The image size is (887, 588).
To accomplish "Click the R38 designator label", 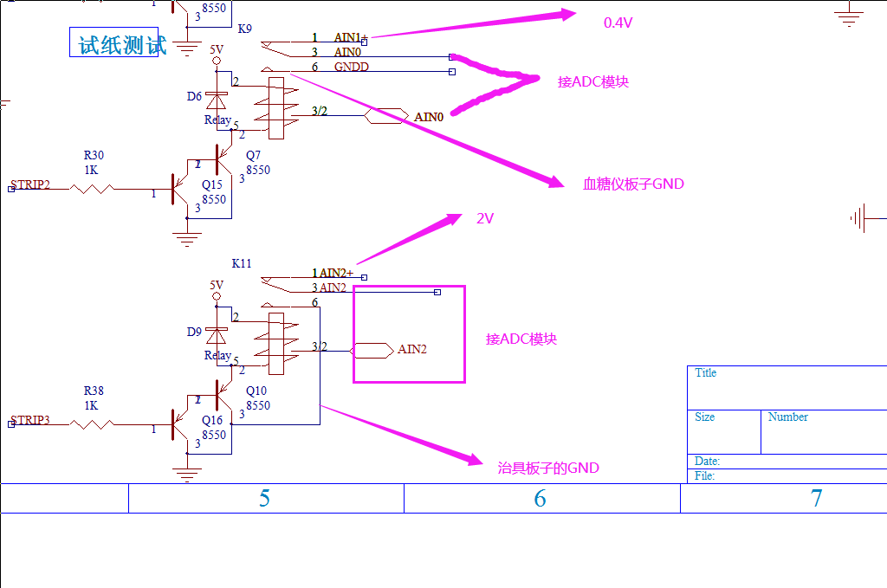I will (94, 391).
